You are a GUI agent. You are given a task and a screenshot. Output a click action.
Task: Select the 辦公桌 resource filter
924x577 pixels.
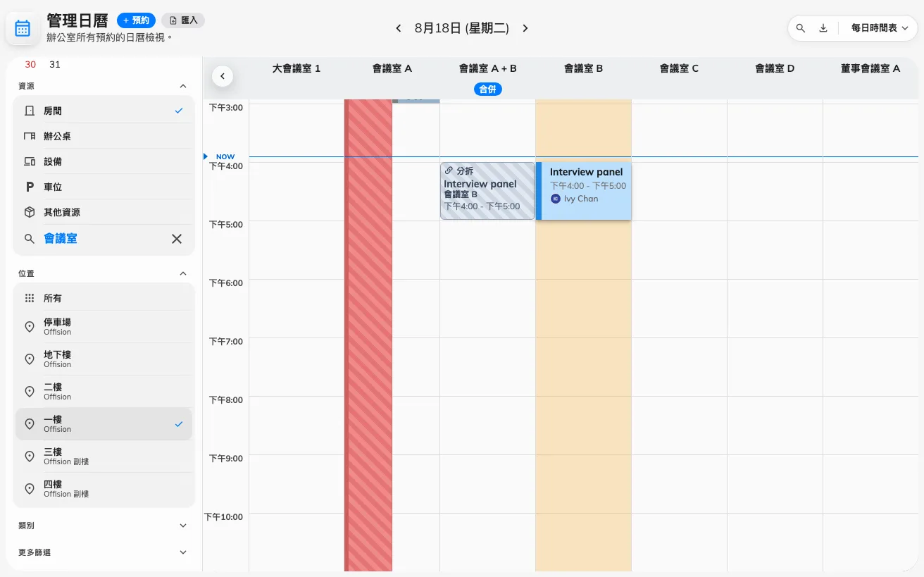(104, 136)
